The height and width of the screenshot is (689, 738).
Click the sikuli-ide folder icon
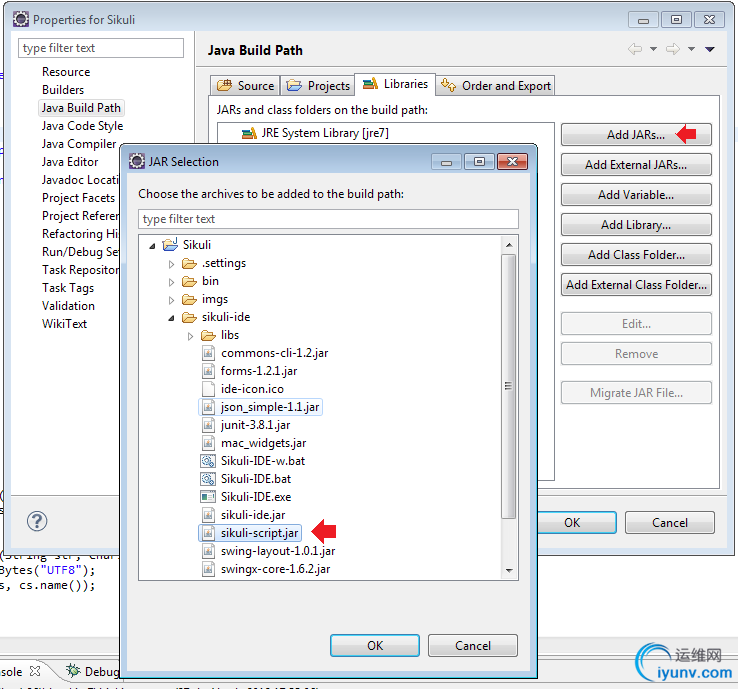coord(189,318)
